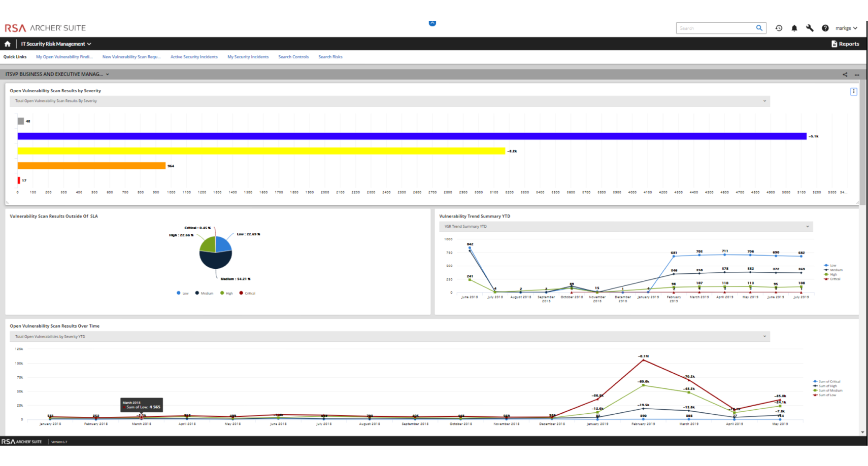
Task: Toggle Sum of Critical in over-time legend
Action: 826,381
